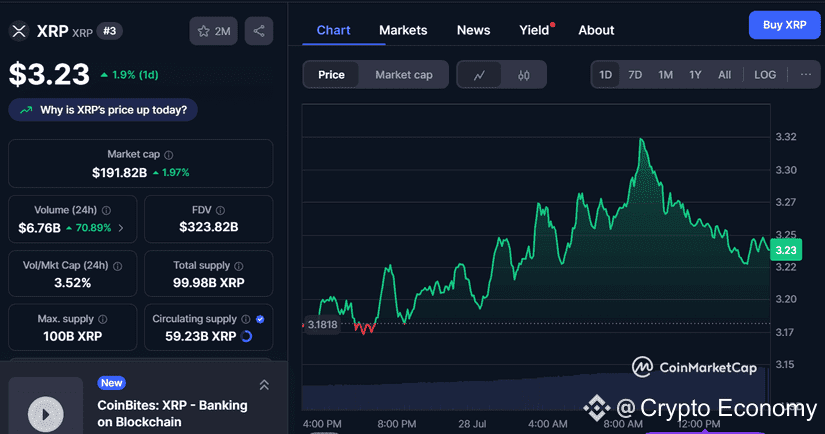
Task: Click the $323.82B FDV value
Action: point(209,227)
